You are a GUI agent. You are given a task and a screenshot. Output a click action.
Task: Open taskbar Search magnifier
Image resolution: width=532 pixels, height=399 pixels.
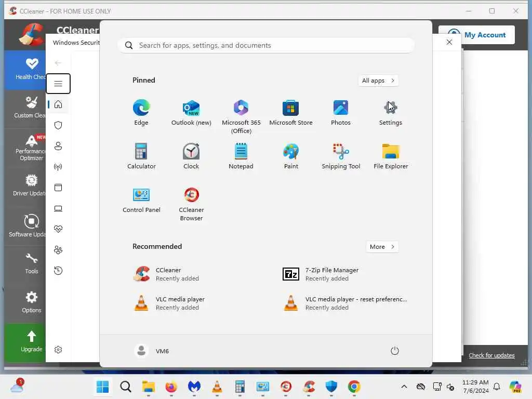[x=126, y=387]
